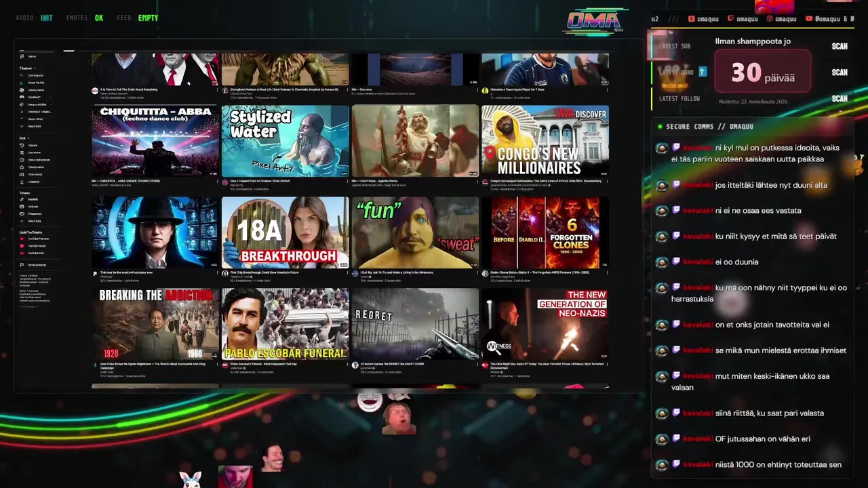The height and width of the screenshot is (488, 868).
Task: Open channel avatar beside Pablo Escobar Funeral title
Action: pyautogui.click(x=224, y=365)
